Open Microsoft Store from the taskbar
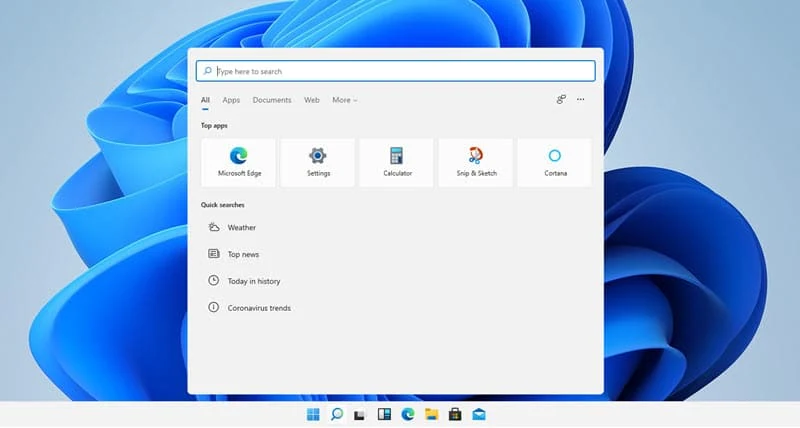The width and height of the screenshot is (800, 428). pyautogui.click(x=455, y=414)
